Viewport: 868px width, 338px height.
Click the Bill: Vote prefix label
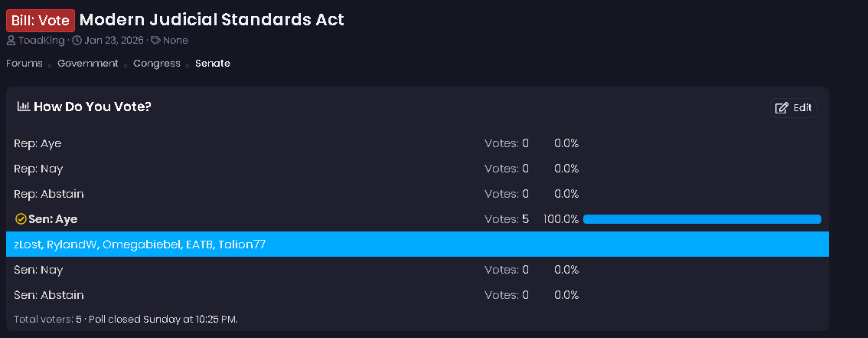pos(41,20)
